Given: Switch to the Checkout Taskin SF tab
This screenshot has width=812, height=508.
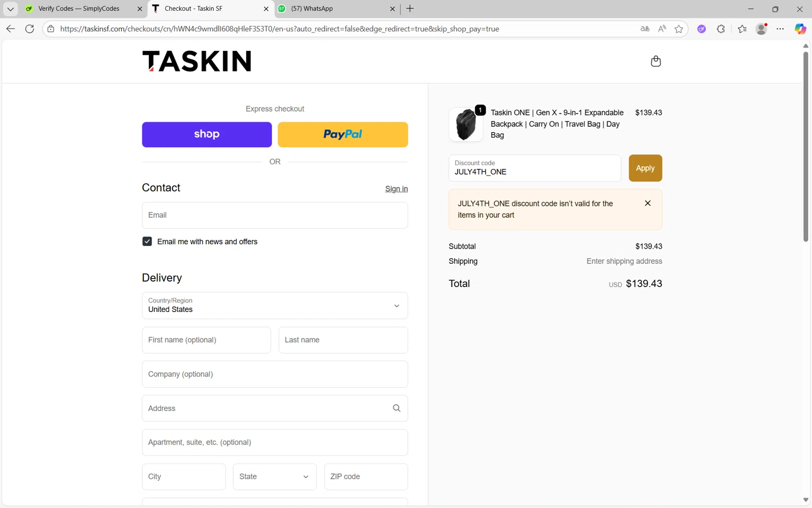Looking at the screenshot, I should point(210,9).
